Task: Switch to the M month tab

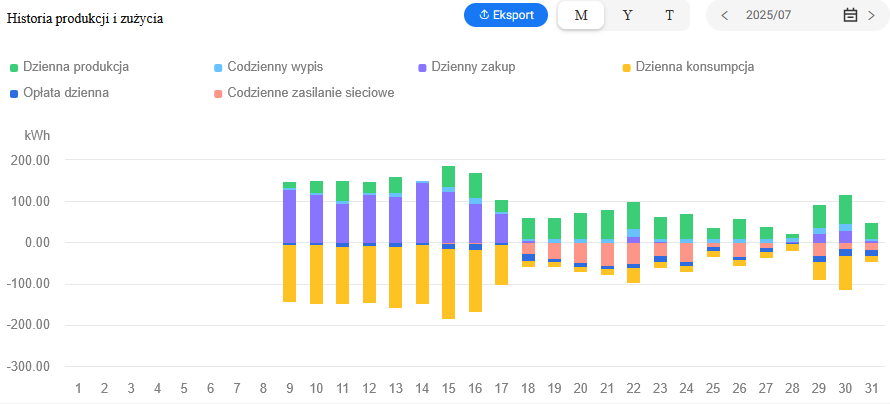Action: coord(581,16)
